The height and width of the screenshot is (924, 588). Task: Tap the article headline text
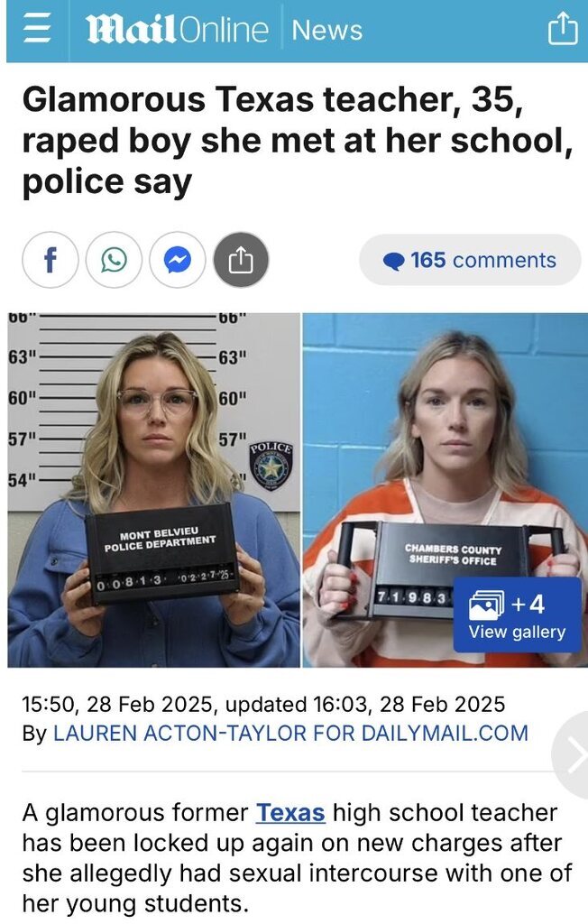[298, 141]
